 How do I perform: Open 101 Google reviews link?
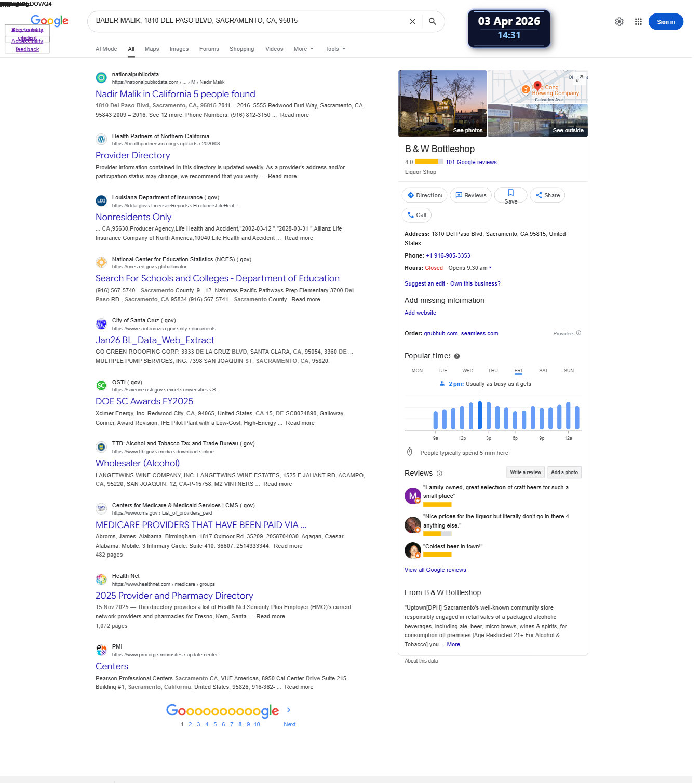[471, 162]
